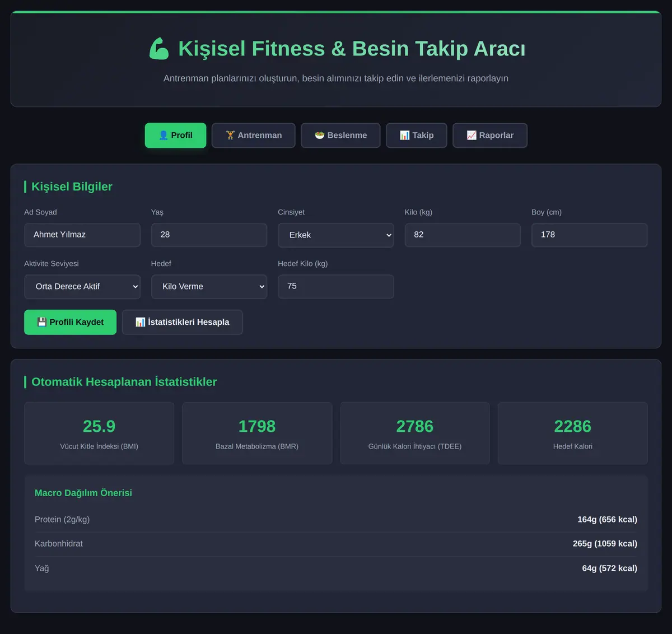
Task: Click the Hedef Kilo (kg) input field
Action: pos(336,287)
